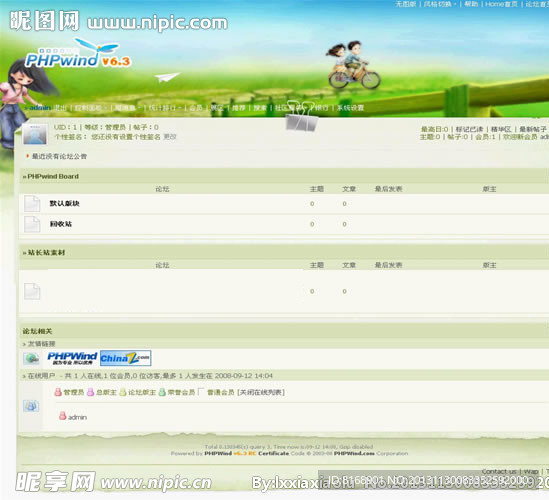Open the 帮助 help link
The height and width of the screenshot is (500, 549).
(x=471, y=4)
